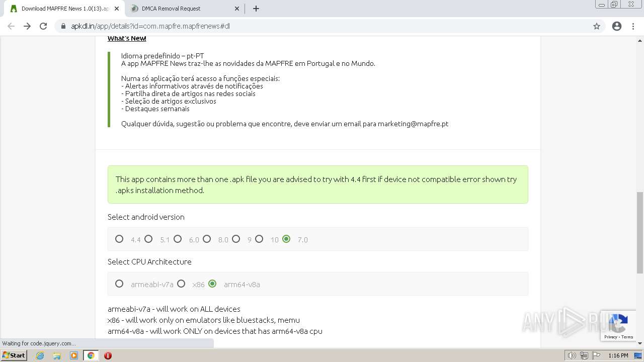The width and height of the screenshot is (644, 362).
Task: Open the Chrome profile menu
Action: [617, 26]
